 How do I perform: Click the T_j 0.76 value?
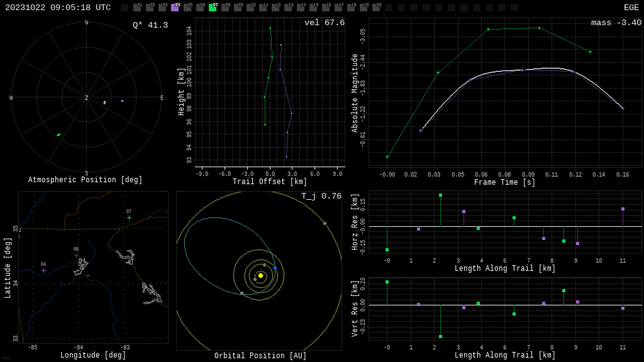(x=321, y=196)
